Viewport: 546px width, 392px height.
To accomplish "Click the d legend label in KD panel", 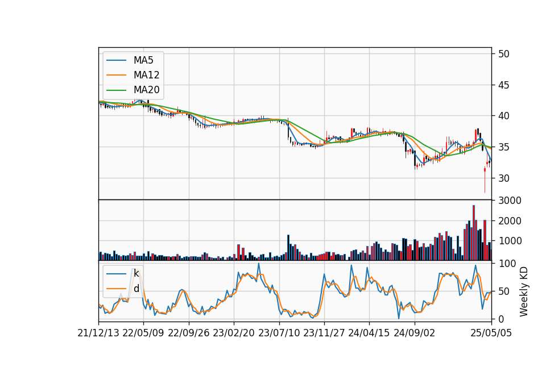I will click(x=136, y=289).
